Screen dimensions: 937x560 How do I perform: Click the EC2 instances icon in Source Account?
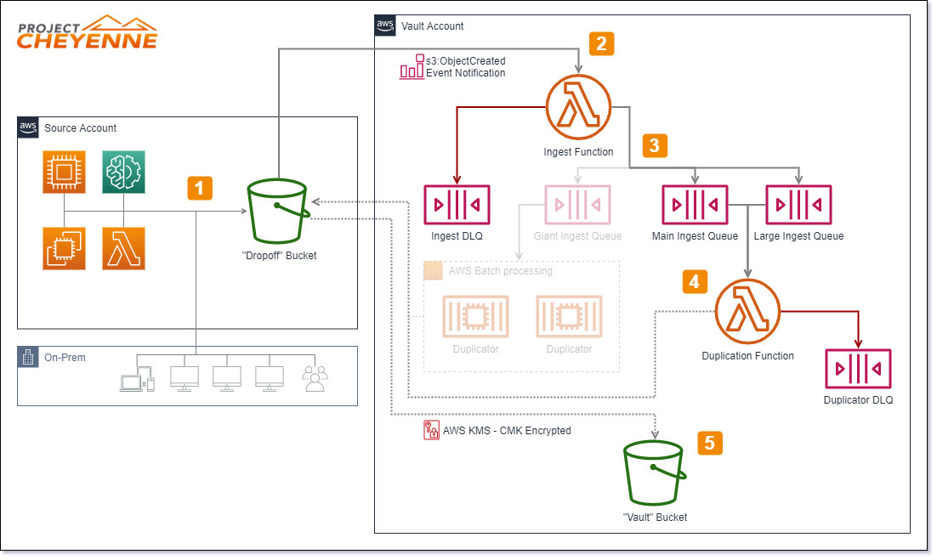[x=64, y=248]
